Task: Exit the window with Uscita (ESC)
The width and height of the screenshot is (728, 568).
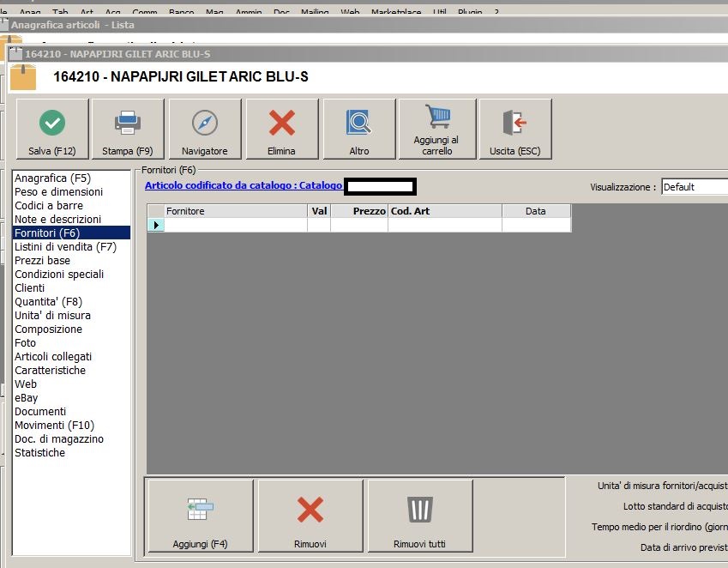Action: pyautogui.click(x=515, y=129)
